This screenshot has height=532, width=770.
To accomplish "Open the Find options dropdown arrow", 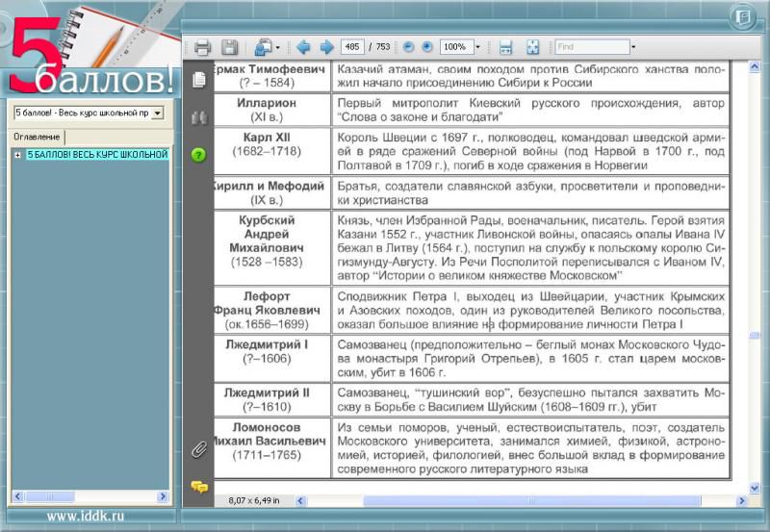I will pyautogui.click(x=632, y=46).
